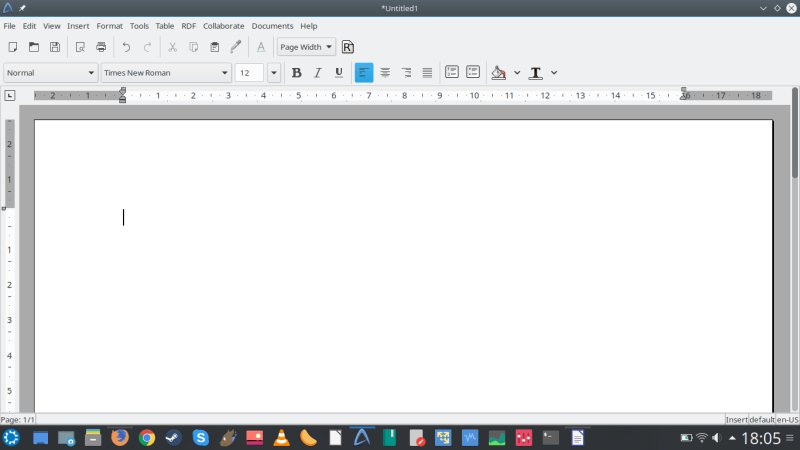Open the Table menu
The height and width of the screenshot is (450, 800).
pyautogui.click(x=165, y=26)
